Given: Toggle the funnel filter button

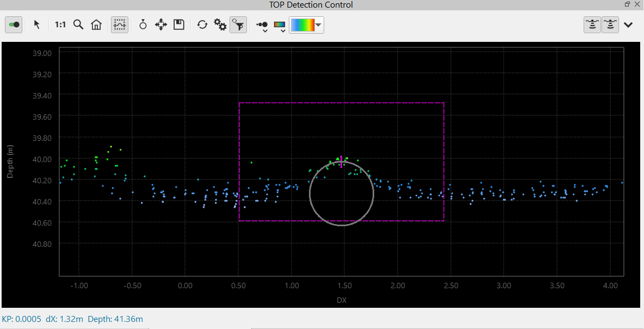Looking at the screenshot, I should point(238,25).
